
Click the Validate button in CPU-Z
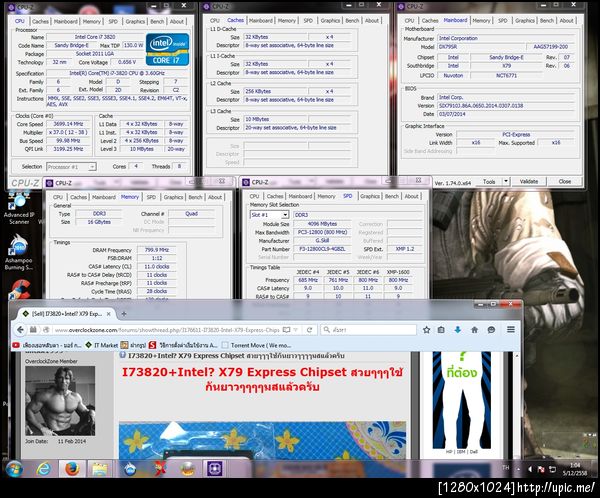click(529, 181)
